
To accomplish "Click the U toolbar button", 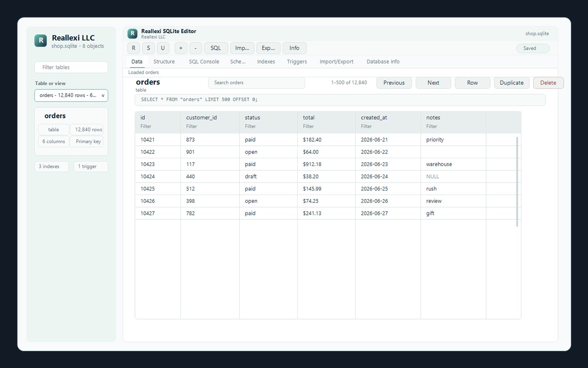I will (163, 48).
